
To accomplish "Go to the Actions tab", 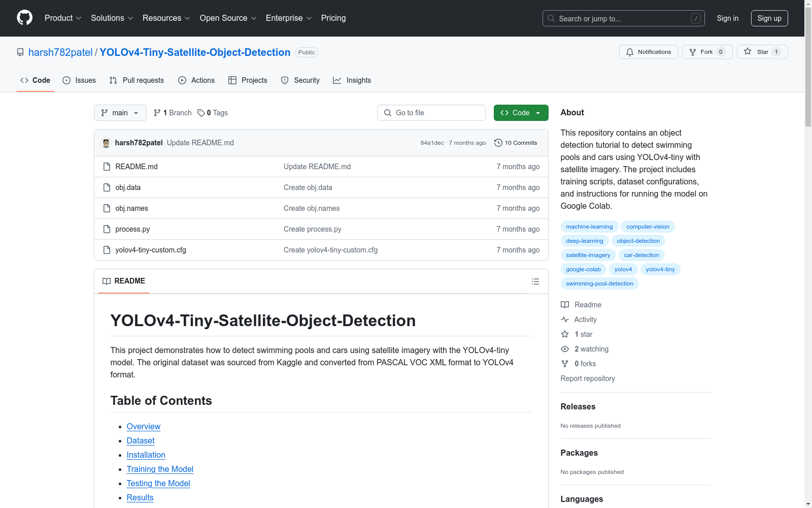I will point(196,80).
